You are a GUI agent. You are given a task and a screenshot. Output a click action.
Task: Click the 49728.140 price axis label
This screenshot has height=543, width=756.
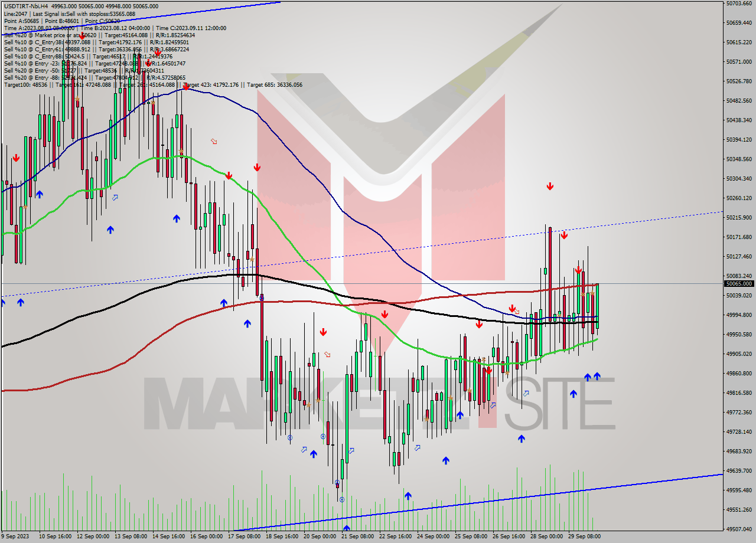click(x=739, y=431)
